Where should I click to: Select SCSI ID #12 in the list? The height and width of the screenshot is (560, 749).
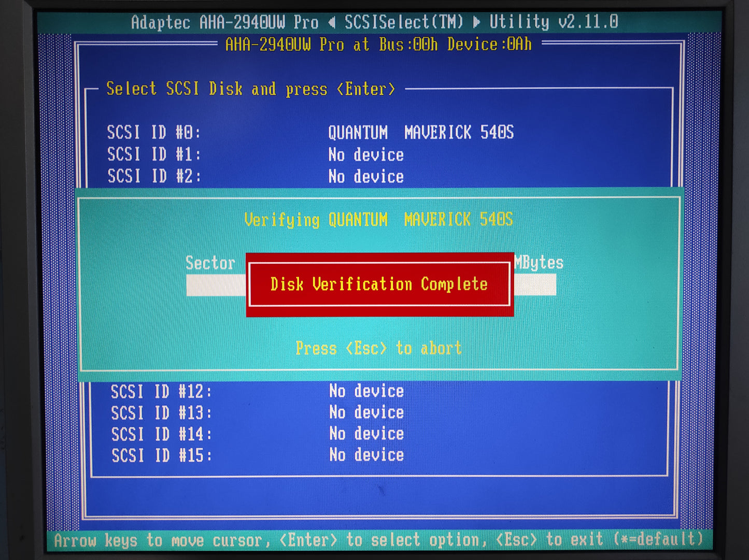pyautogui.click(x=161, y=392)
